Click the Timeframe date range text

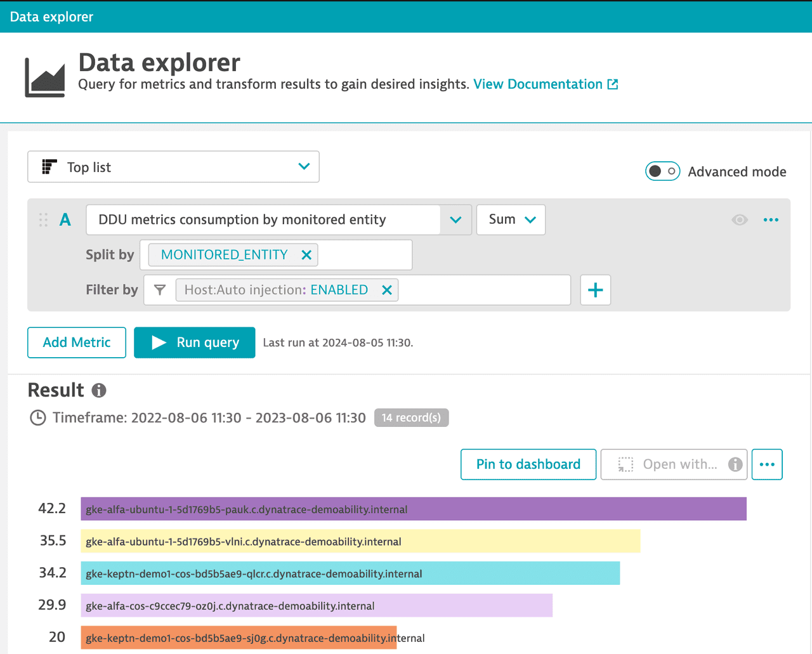pyautogui.click(x=249, y=418)
